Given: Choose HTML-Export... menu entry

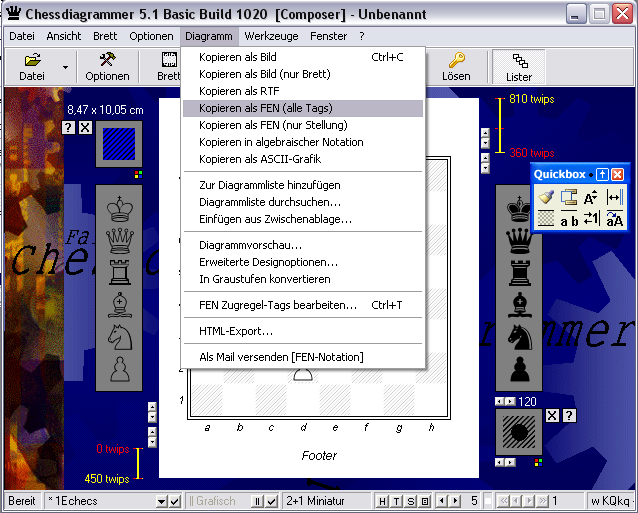Looking at the screenshot, I should pos(303,331).
